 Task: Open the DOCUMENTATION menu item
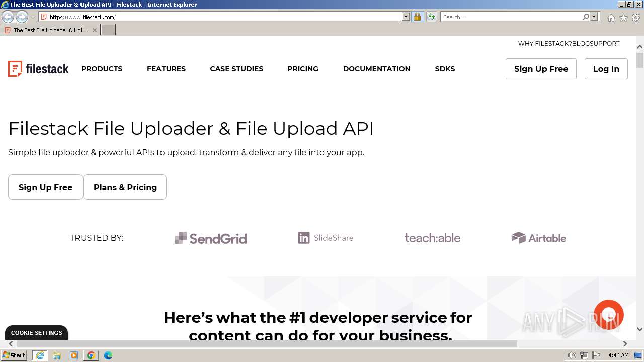[376, 69]
